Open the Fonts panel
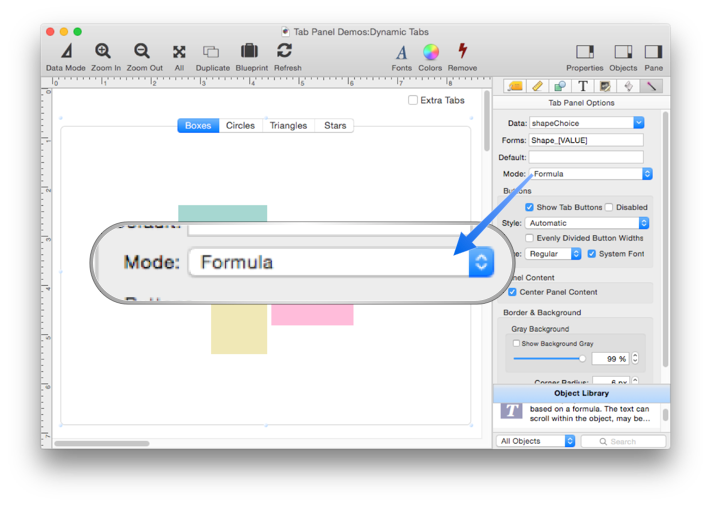 click(x=401, y=52)
